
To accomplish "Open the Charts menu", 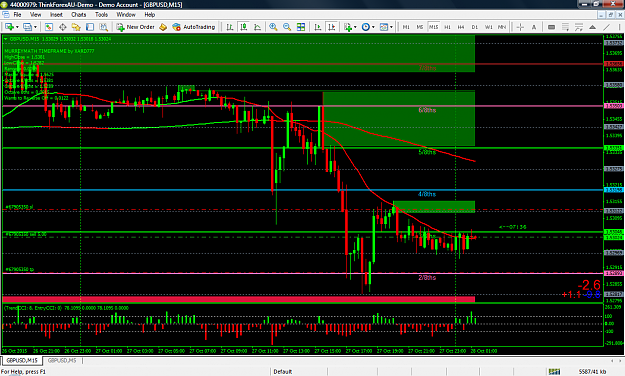I will point(79,14).
